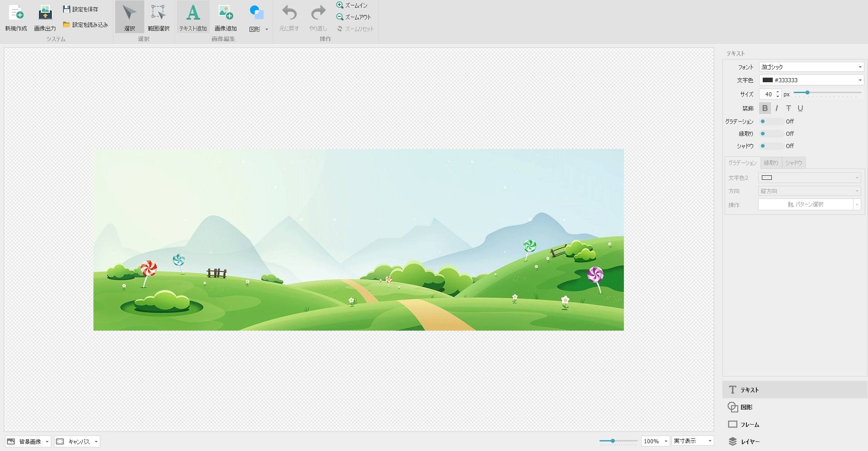Increase font size with stepper up arrow

click(778, 92)
